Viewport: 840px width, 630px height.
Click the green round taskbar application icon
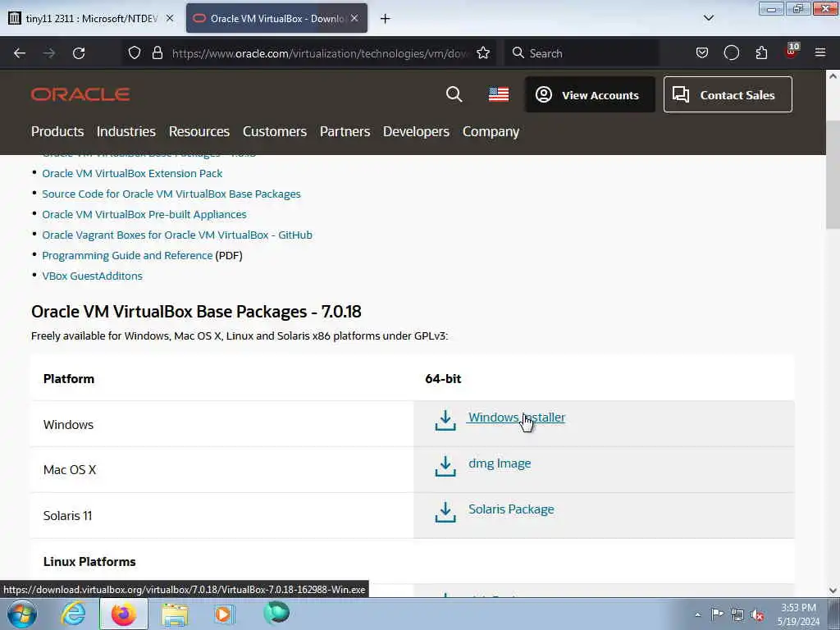276,613
